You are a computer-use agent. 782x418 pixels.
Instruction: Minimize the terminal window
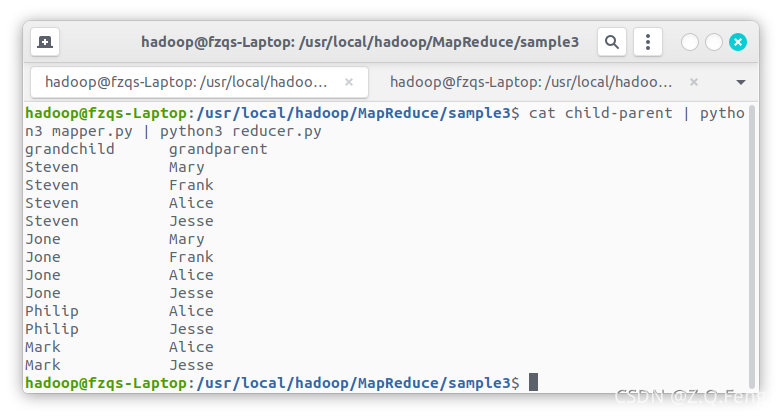pyautogui.click(x=690, y=42)
